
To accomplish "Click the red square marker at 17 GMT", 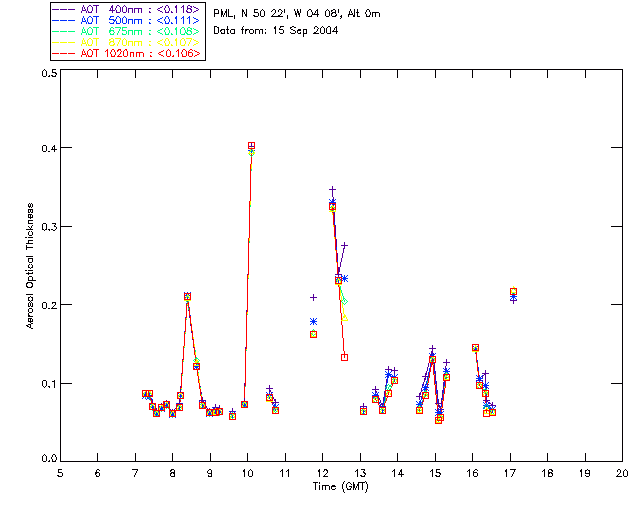I will [x=513, y=292].
